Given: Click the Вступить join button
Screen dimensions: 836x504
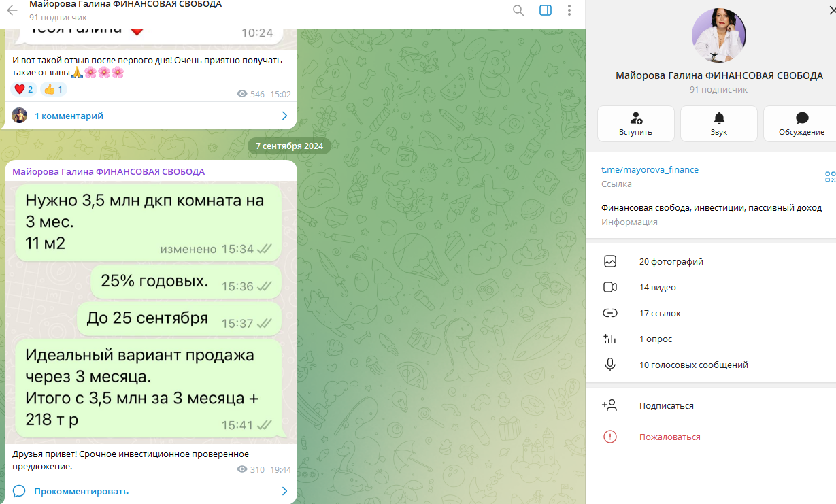Looking at the screenshot, I should [x=636, y=124].
